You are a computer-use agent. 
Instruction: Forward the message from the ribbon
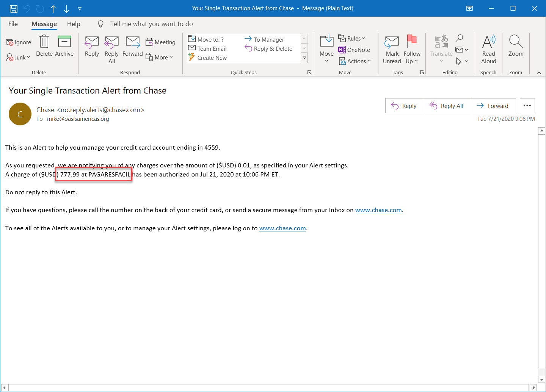click(x=133, y=46)
